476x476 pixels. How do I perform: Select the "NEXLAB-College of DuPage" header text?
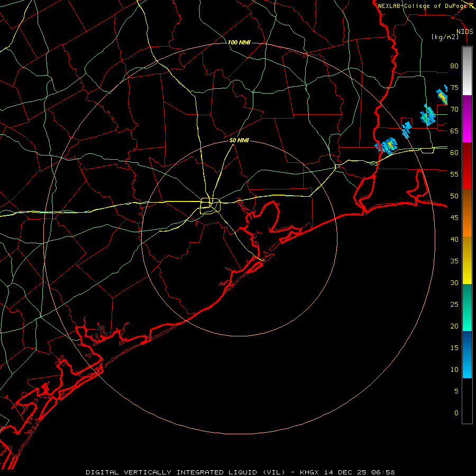pyautogui.click(x=422, y=6)
